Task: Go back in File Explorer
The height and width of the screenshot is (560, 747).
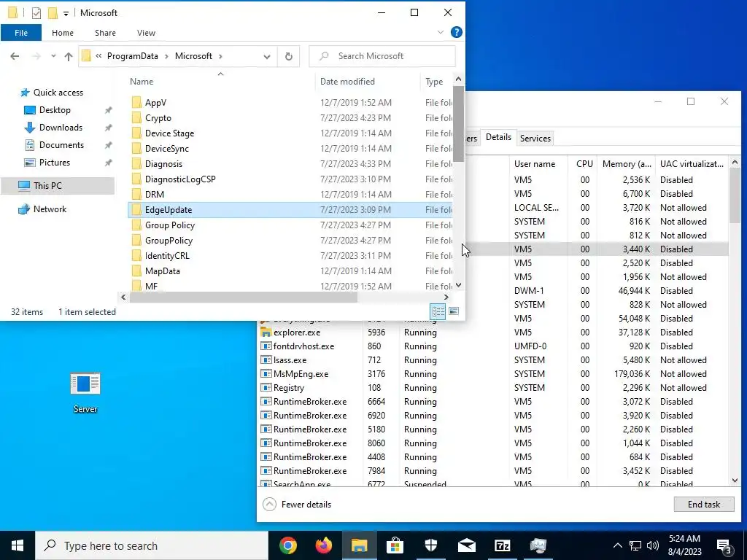Action: point(15,56)
